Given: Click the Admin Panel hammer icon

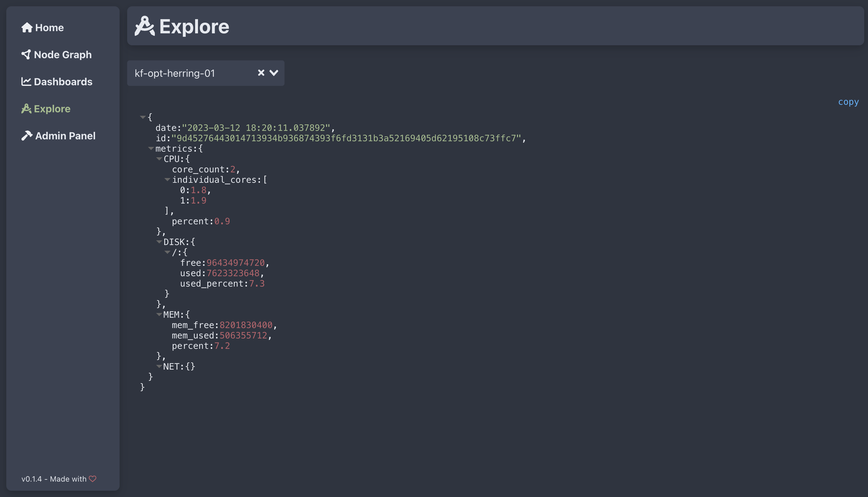Looking at the screenshot, I should tap(27, 136).
